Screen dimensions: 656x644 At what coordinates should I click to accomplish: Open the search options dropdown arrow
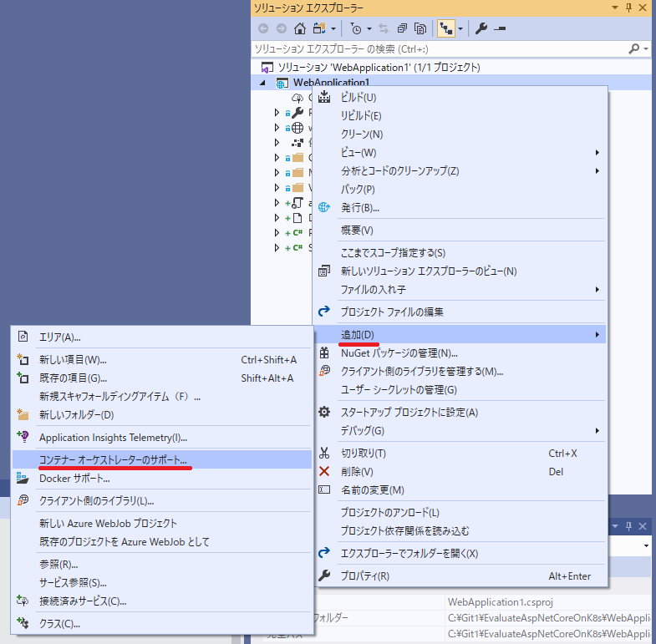[647, 49]
